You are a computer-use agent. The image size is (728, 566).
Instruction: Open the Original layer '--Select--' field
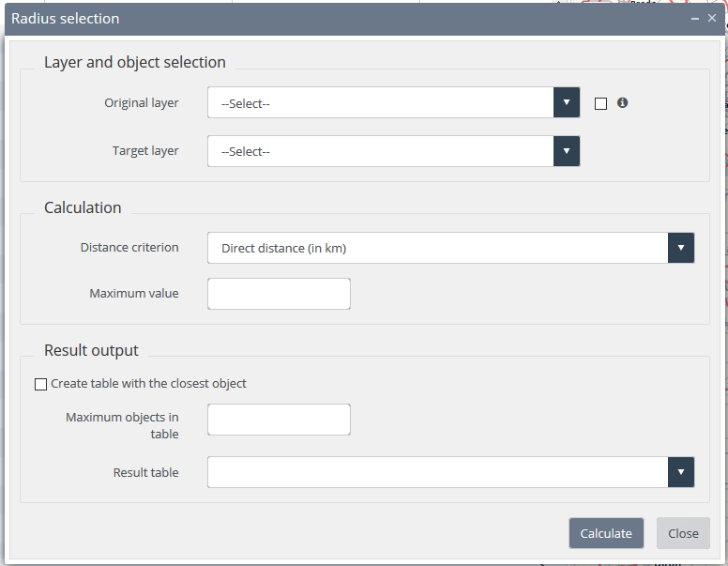pyautogui.click(x=380, y=103)
